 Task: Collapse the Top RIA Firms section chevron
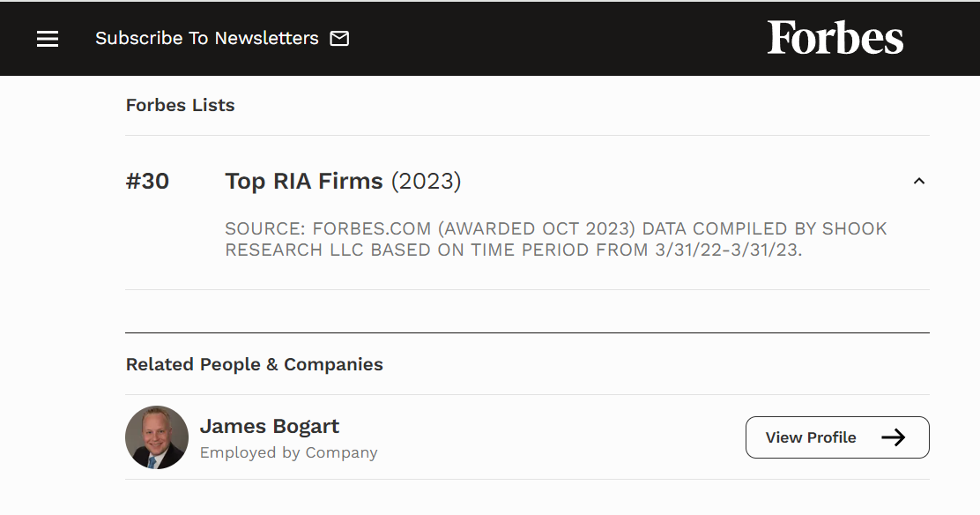pos(918,182)
